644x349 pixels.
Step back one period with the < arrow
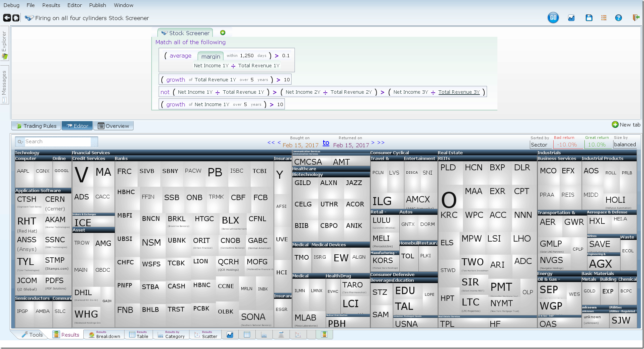[279, 143]
